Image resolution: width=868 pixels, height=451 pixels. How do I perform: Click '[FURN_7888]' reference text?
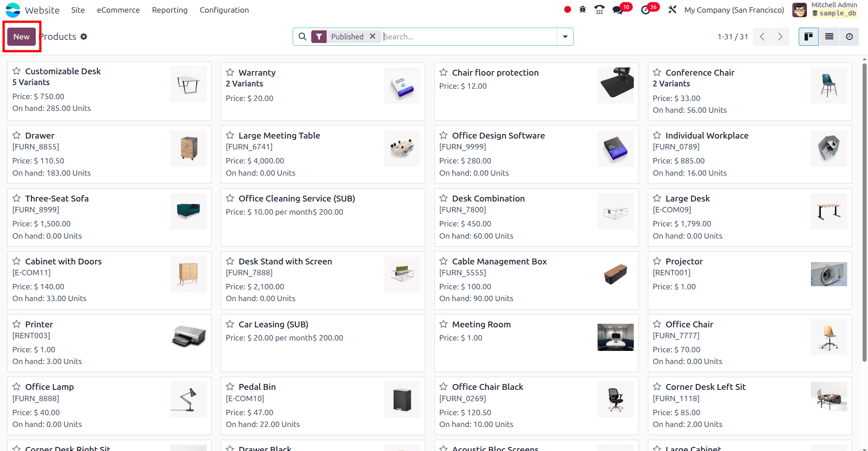249,273
